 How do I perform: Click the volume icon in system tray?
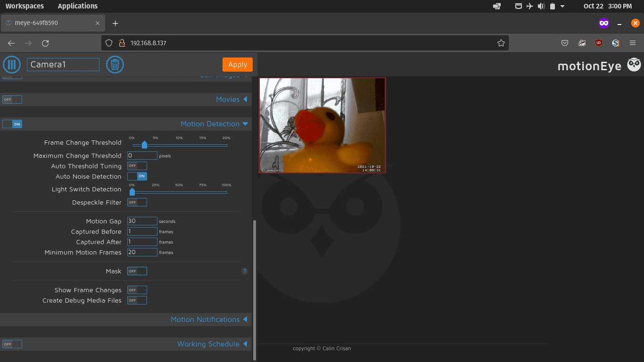pyautogui.click(x=541, y=6)
